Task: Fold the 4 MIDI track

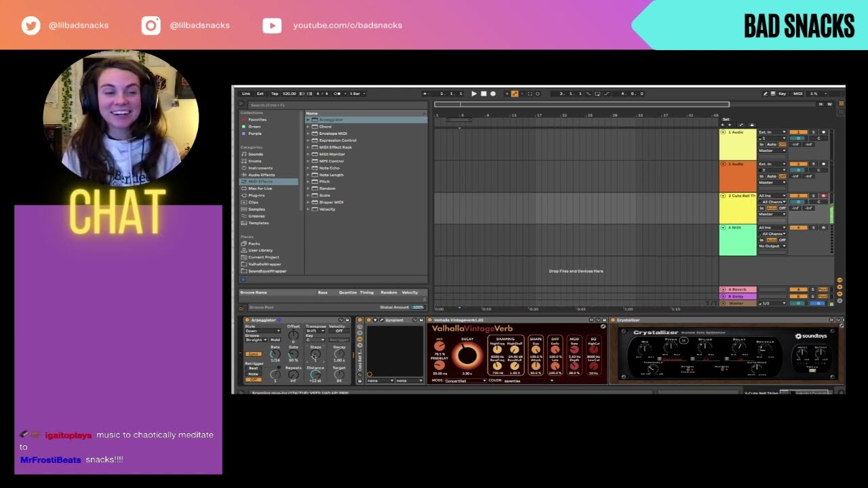Action: (723, 228)
